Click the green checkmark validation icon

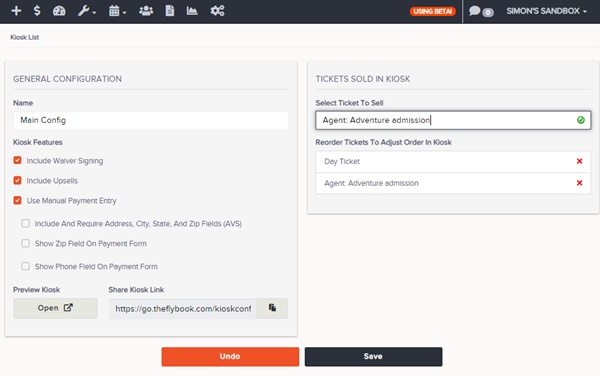pos(580,120)
